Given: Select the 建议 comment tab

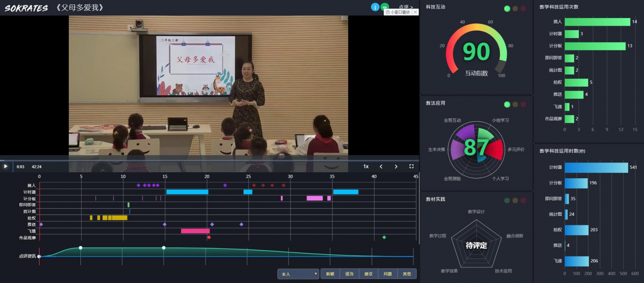Looking at the screenshot, I should click(x=368, y=274).
